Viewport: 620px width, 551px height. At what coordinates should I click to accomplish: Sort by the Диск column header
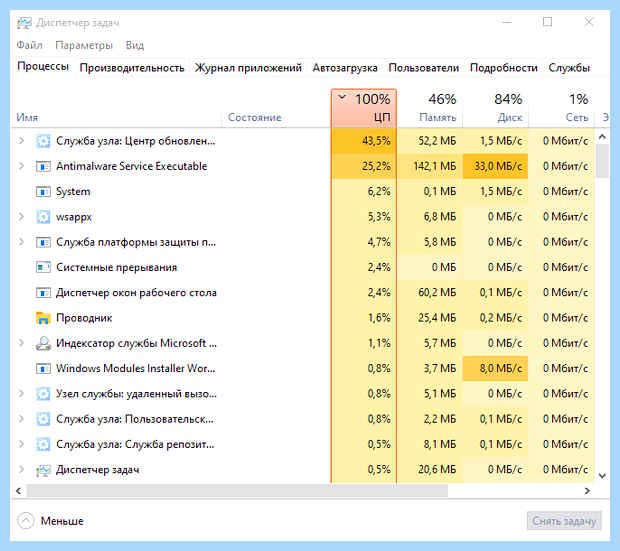496,108
